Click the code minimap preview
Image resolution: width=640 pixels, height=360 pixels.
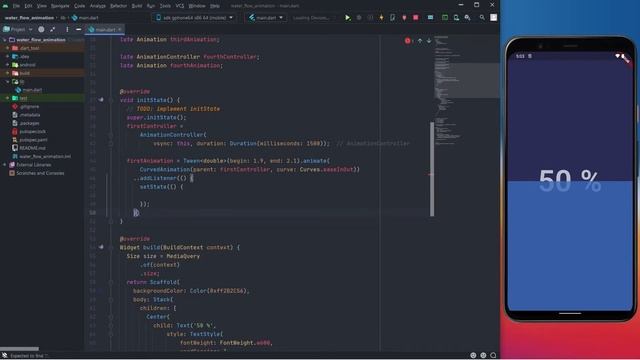(x=467, y=90)
